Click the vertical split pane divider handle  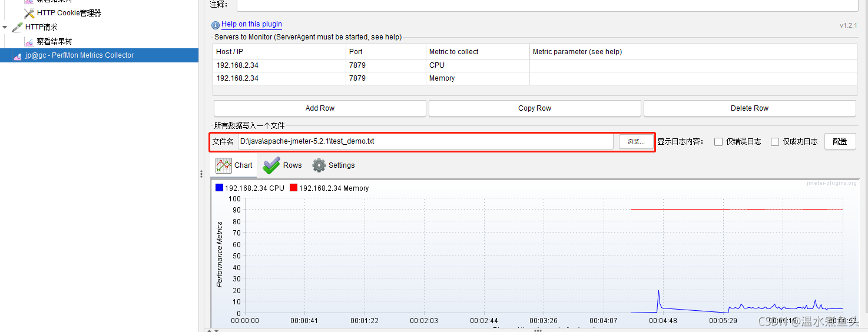tap(201, 174)
